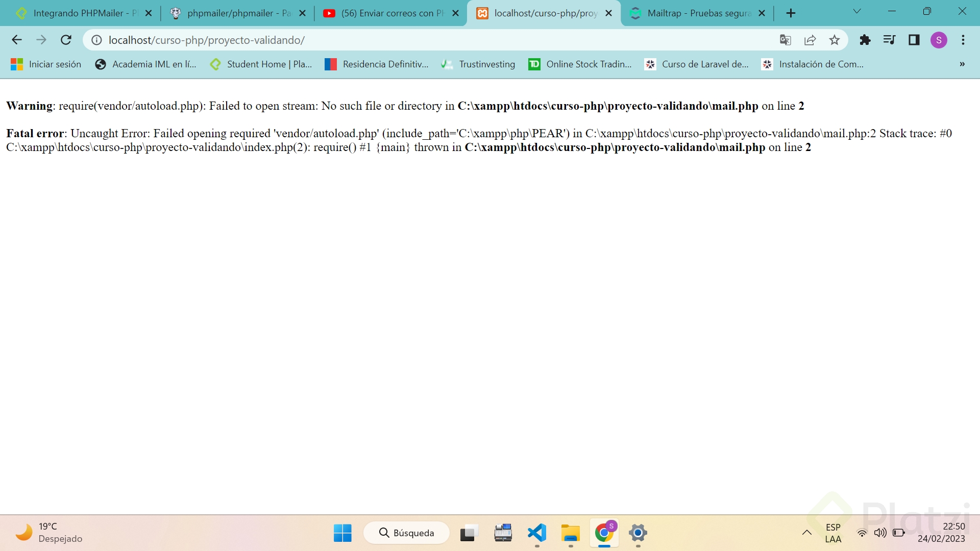The width and height of the screenshot is (980, 551).
Task: Reload the current page
Action: pos(66,40)
